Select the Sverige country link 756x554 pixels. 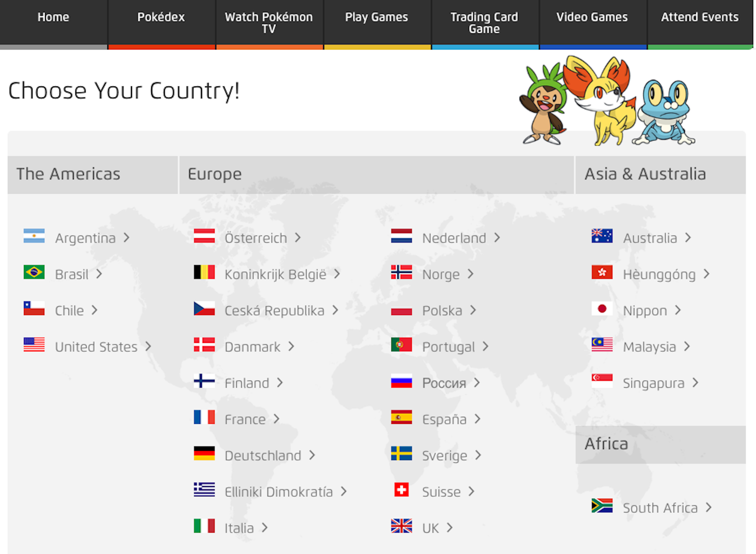tap(444, 455)
